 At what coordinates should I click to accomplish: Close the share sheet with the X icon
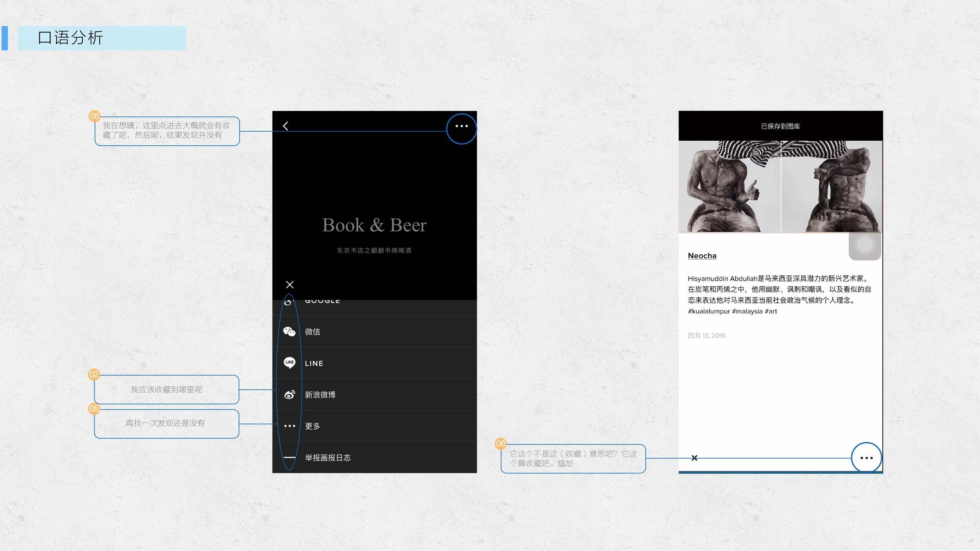click(290, 285)
